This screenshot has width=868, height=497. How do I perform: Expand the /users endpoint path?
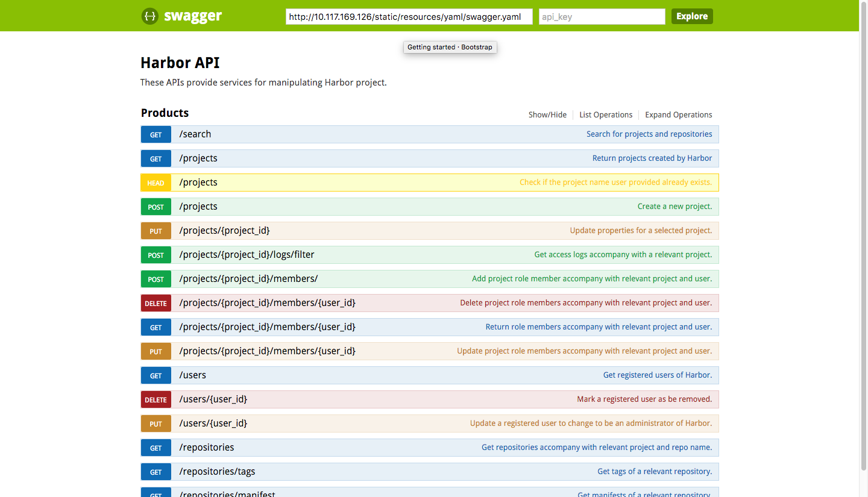click(192, 375)
